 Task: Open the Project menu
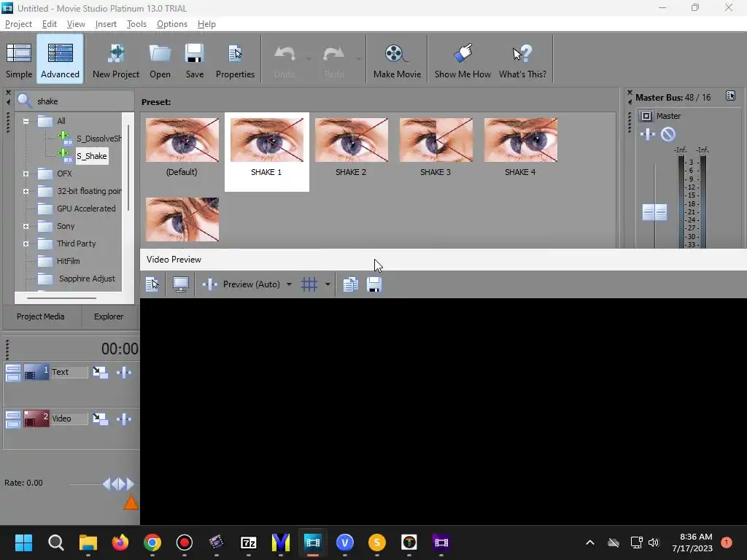pyautogui.click(x=18, y=24)
